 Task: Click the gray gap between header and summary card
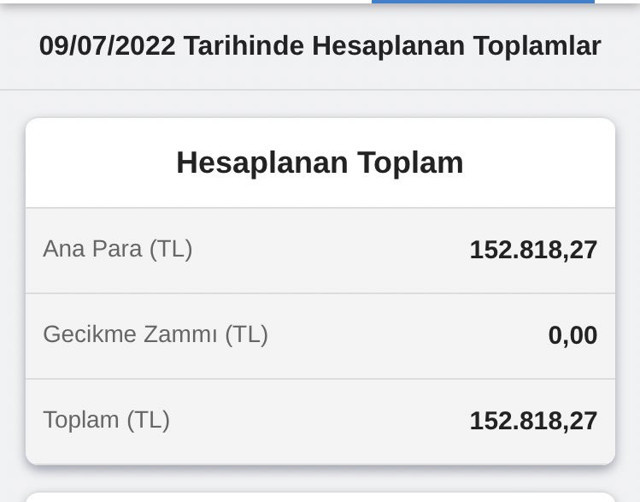tap(320, 105)
